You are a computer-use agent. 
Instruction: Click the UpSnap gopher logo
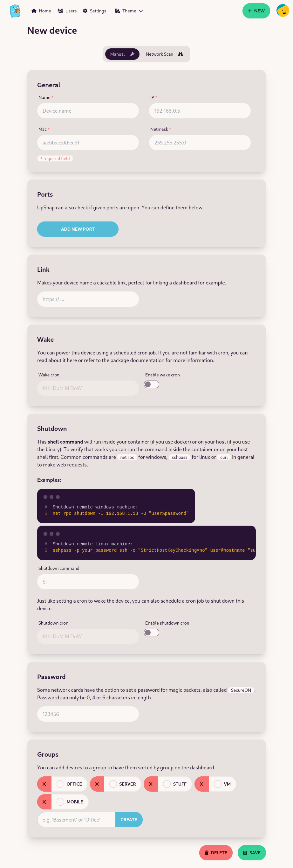pyautogui.click(x=15, y=11)
